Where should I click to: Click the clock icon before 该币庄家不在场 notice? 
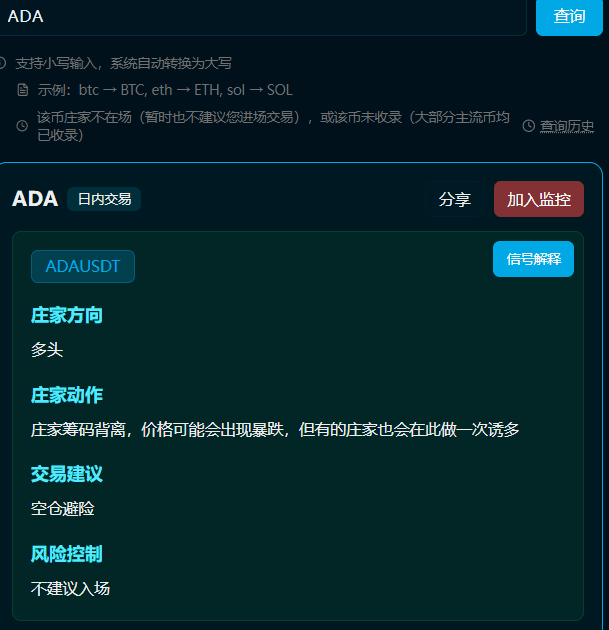(22, 126)
